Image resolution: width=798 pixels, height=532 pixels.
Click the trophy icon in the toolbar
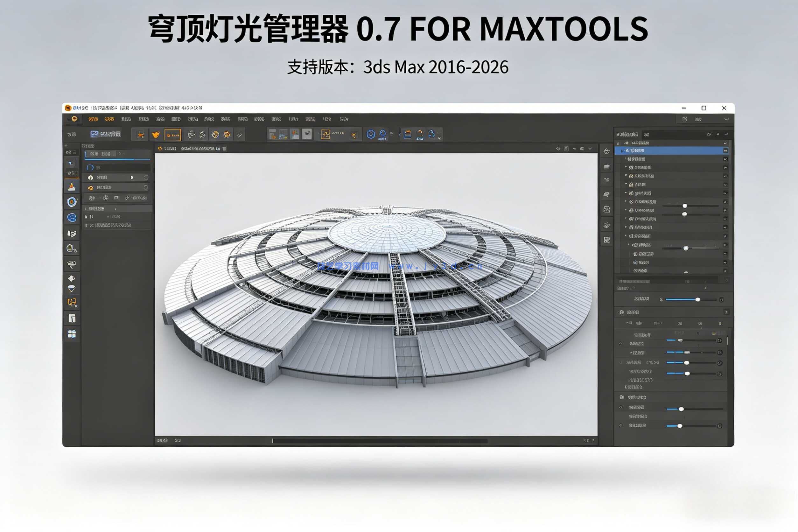354,135
